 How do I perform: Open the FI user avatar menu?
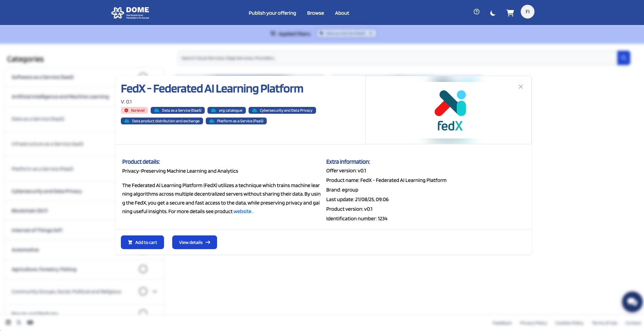click(527, 12)
